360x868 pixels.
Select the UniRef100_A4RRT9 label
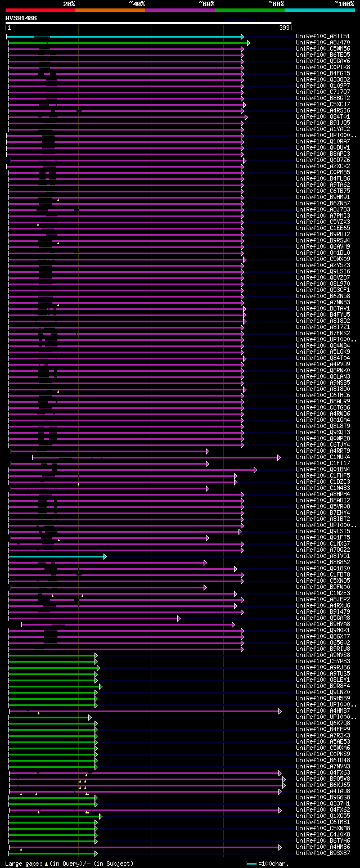(x=323, y=451)
